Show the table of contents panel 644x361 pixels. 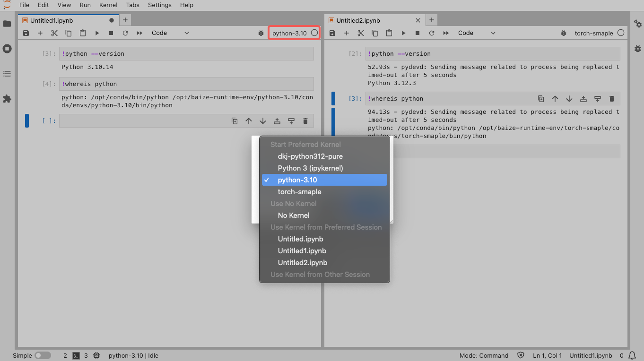[x=7, y=74]
